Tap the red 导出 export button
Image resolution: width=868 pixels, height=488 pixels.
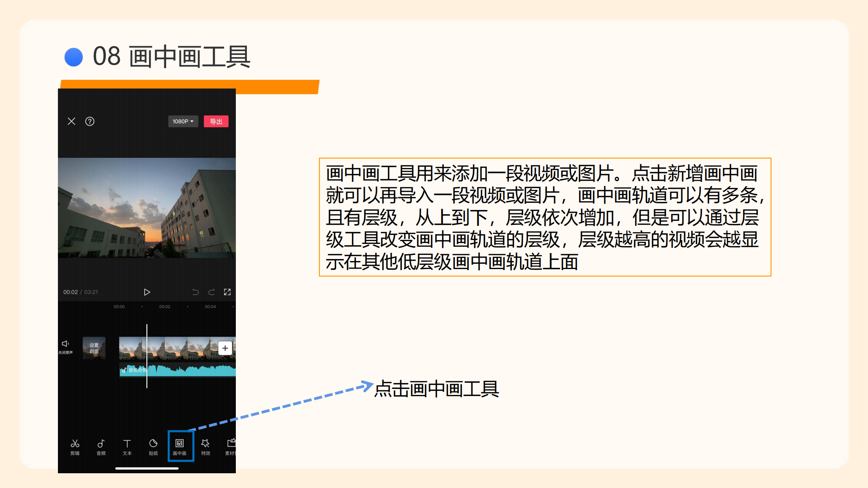pos(216,121)
